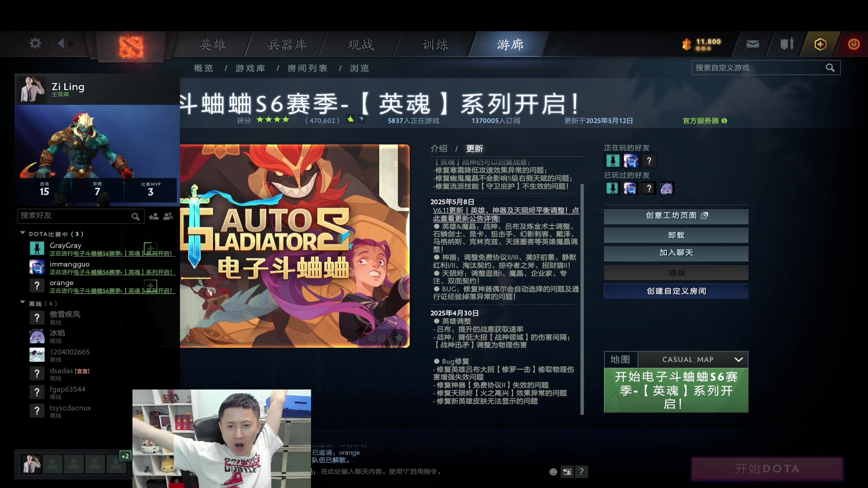Click 创建自定义房间 button
The width and height of the screenshot is (868, 488).
point(676,291)
